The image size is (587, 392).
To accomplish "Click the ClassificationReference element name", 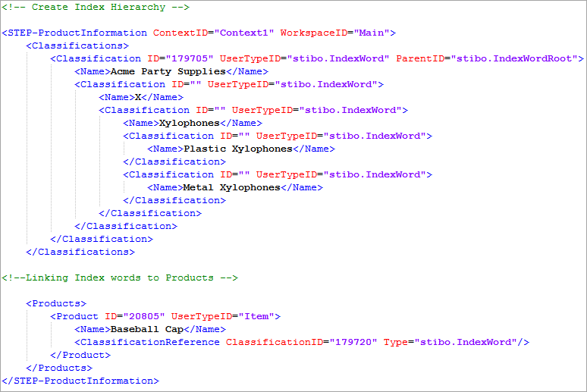I will click(150, 342).
